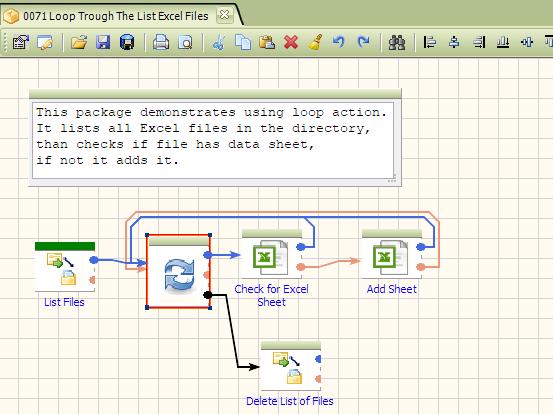Screen dimensions: 553x414
Task: Close the 0071 Loop Trough tab
Action: click(224, 15)
